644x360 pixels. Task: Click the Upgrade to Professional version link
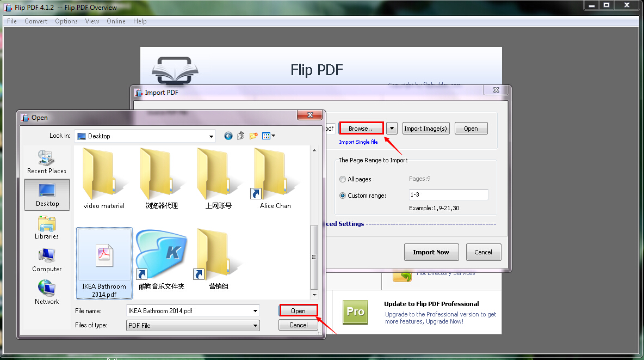[440, 318]
